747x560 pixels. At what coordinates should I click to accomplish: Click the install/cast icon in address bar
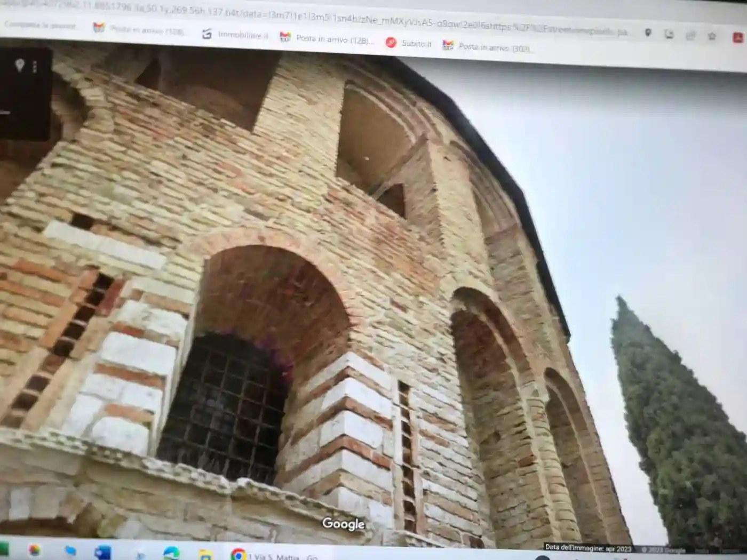click(669, 35)
